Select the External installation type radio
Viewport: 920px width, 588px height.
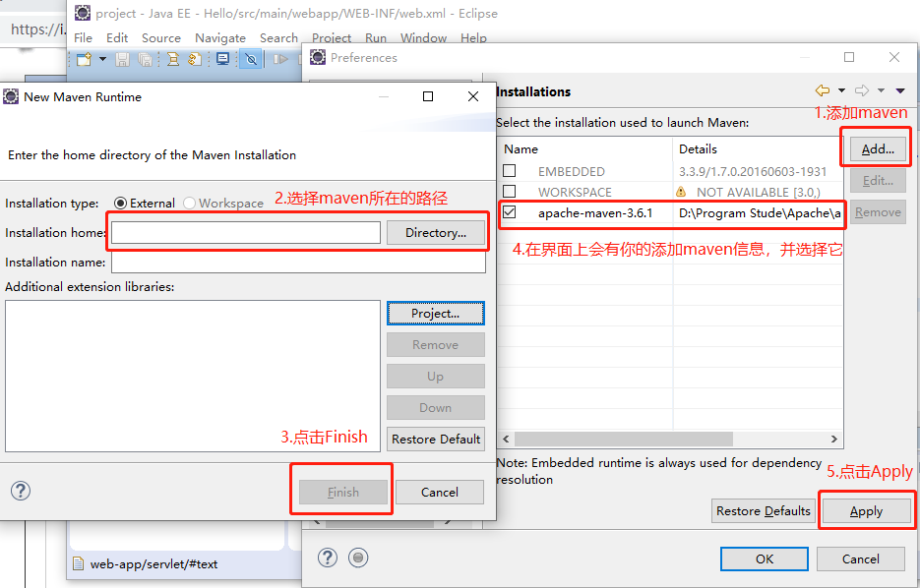[x=120, y=203]
